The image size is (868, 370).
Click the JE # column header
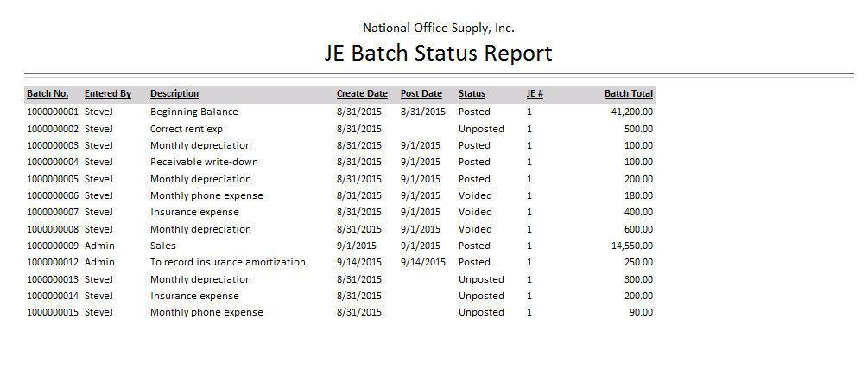(x=535, y=93)
